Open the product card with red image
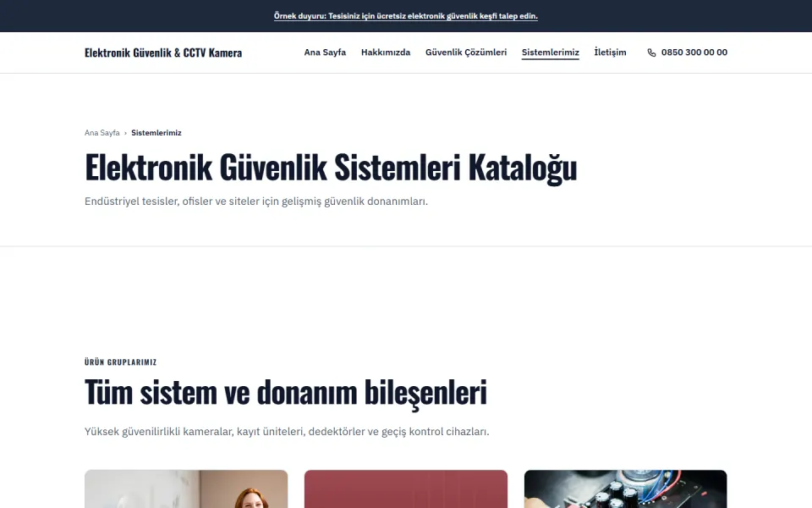Viewport: 812px width, 508px height. click(406, 489)
